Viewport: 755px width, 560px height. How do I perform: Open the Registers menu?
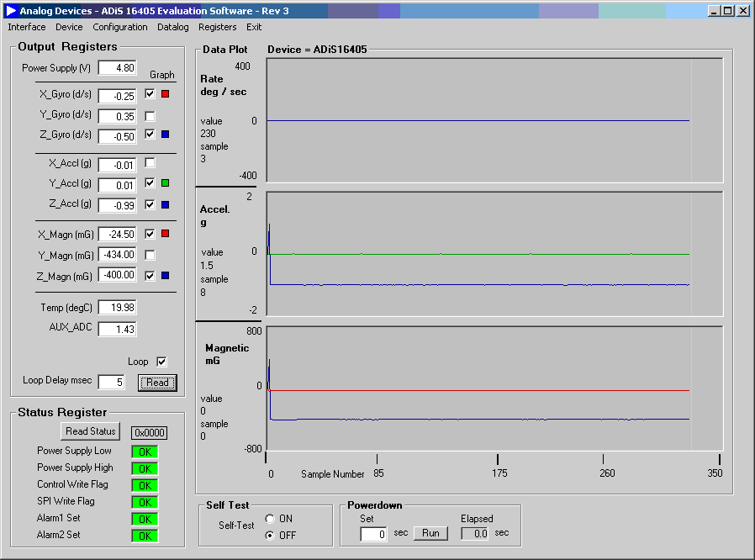coord(217,27)
